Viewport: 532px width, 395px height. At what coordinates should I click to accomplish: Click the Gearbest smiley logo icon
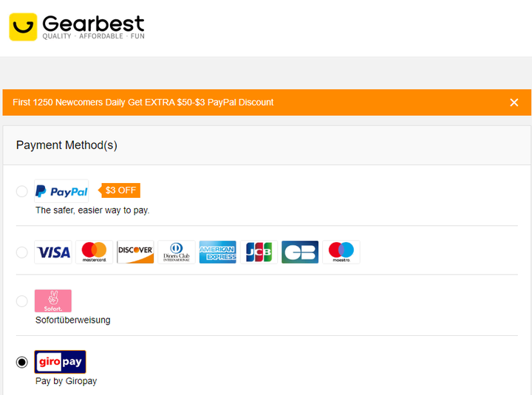click(23, 27)
